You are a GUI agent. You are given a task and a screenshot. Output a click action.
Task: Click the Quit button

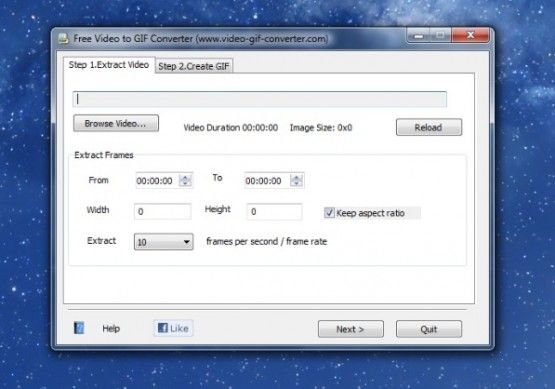click(429, 329)
